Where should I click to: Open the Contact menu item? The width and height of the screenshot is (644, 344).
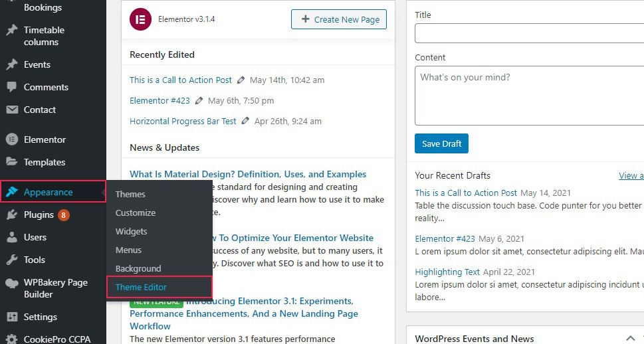click(x=39, y=110)
